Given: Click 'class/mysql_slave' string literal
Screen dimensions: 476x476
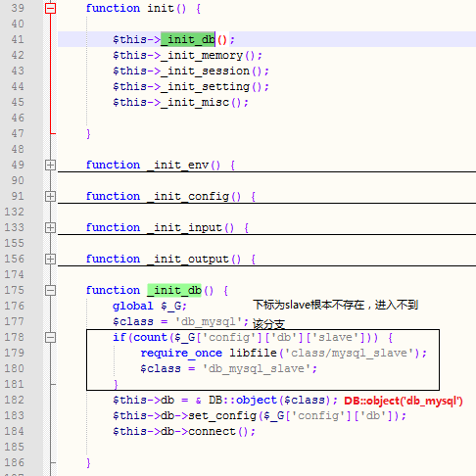Looking at the screenshot, I should [349, 353].
